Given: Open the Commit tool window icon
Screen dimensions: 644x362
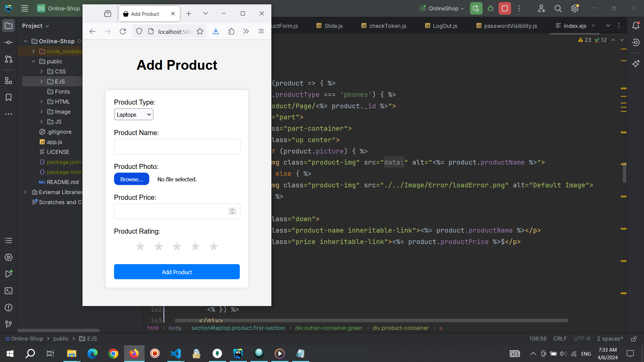Looking at the screenshot, I should coord(9,43).
